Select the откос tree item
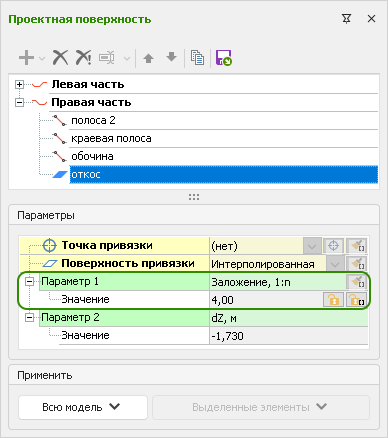 224,174
